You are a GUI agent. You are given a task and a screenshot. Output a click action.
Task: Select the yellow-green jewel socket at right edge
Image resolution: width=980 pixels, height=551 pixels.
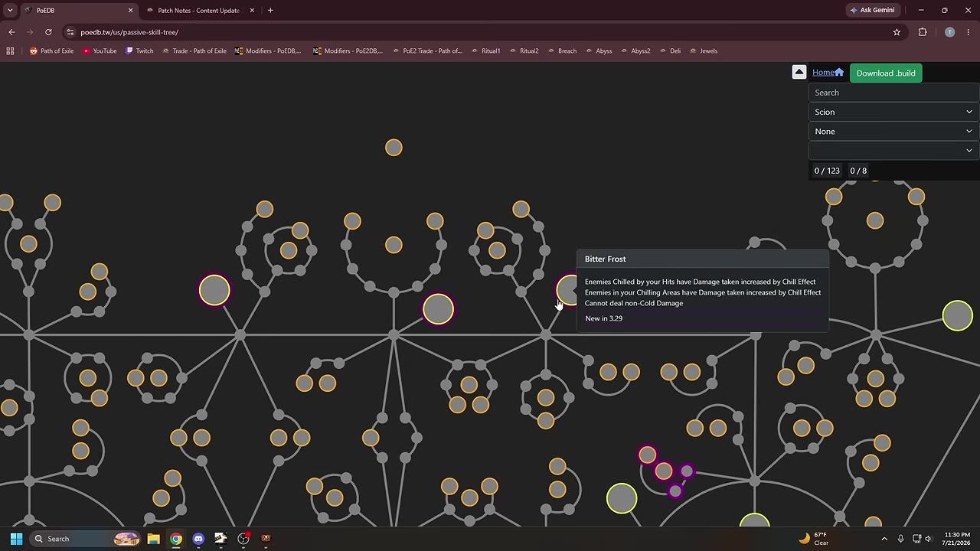coord(957,316)
